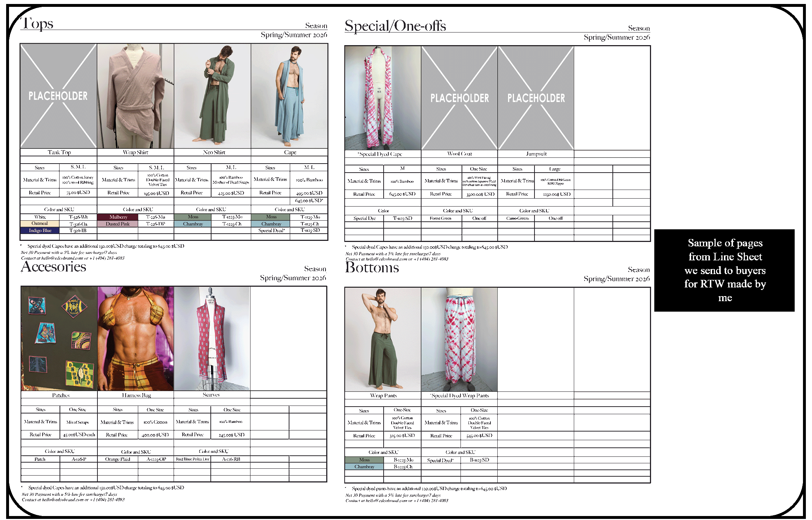Open the Tank Top placeholder image
The width and height of the screenshot is (812, 520).
(58, 96)
